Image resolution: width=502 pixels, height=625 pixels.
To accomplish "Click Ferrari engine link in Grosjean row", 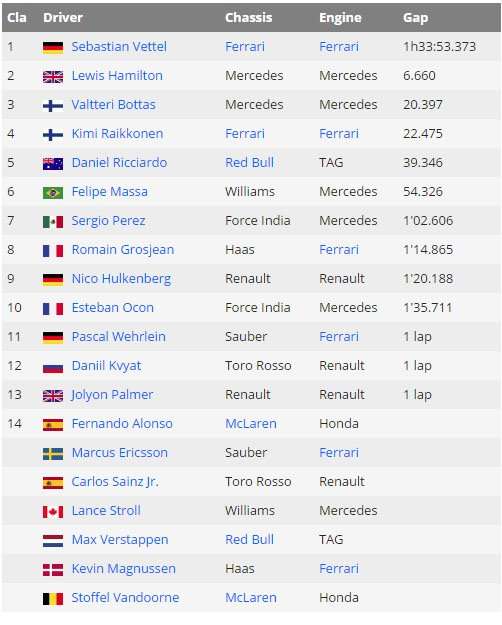I will point(339,250).
